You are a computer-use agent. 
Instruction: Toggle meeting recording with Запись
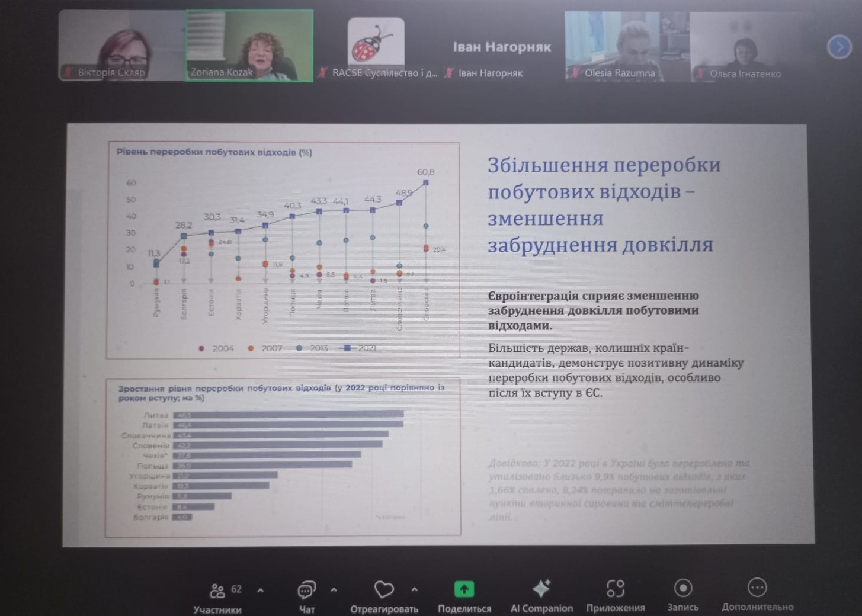(x=683, y=588)
